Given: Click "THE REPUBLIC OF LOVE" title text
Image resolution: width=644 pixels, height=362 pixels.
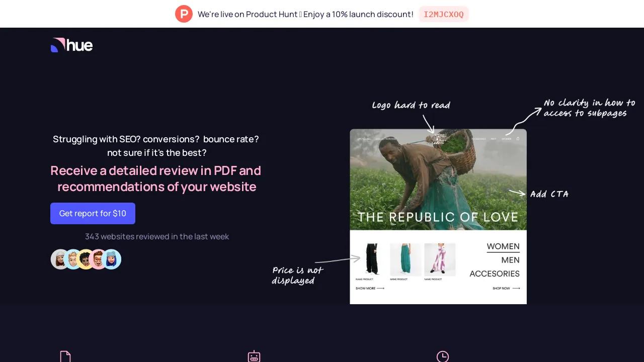Looking at the screenshot, I should [438, 217].
